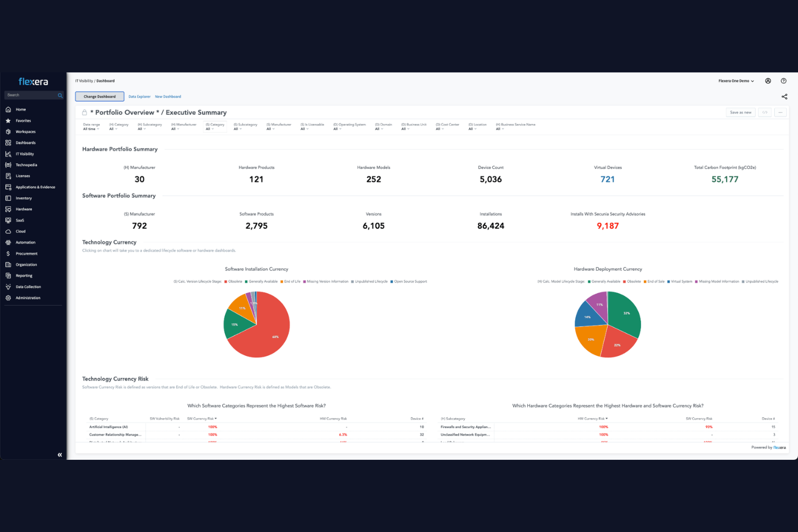
Task: Click IT Visibility in the breadcrumb
Action: pyautogui.click(x=84, y=81)
